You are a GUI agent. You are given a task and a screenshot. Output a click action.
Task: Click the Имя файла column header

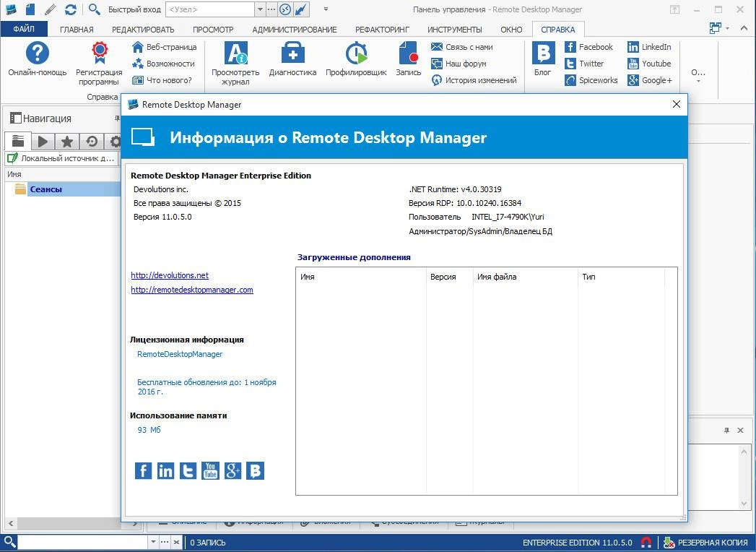526,277
